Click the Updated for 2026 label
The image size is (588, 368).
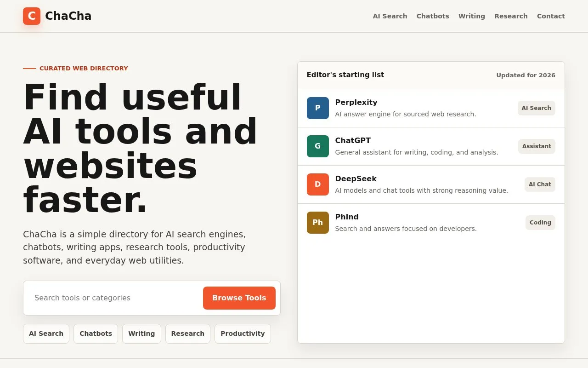click(x=526, y=75)
